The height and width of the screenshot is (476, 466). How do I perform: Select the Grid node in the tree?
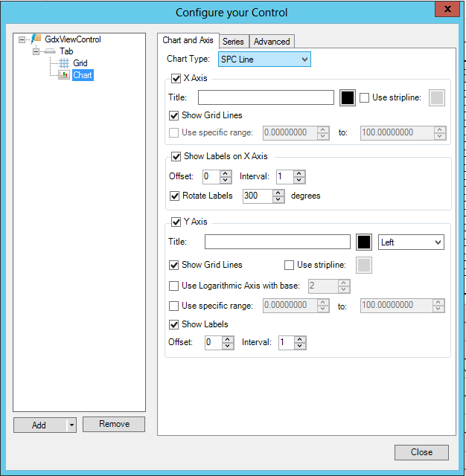click(80, 63)
